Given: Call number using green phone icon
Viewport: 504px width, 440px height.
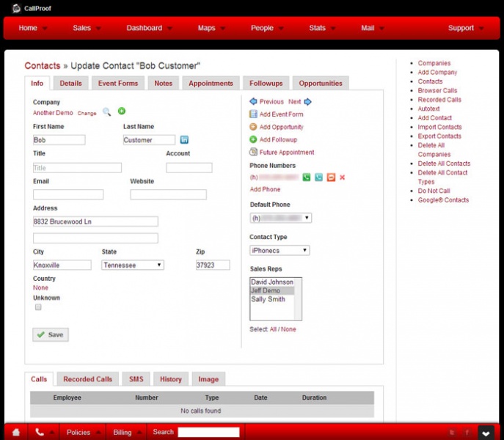Looking at the screenshot, I should pyautogui.click(x=307, y=177).
